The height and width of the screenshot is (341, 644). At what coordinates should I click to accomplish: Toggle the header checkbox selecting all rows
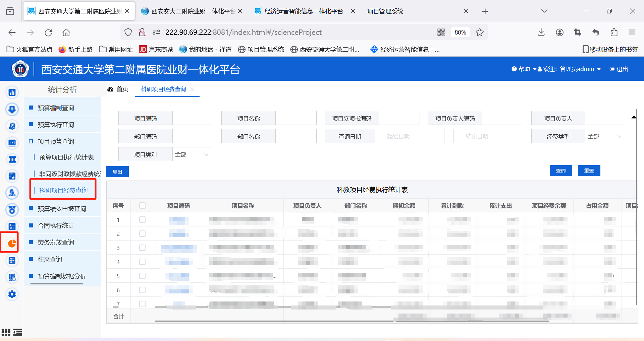143,205
